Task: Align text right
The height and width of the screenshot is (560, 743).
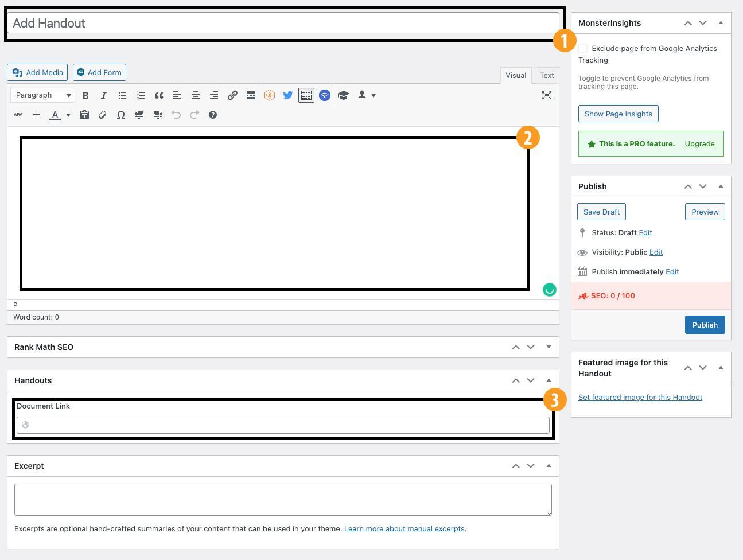Action: coord(214,95)
